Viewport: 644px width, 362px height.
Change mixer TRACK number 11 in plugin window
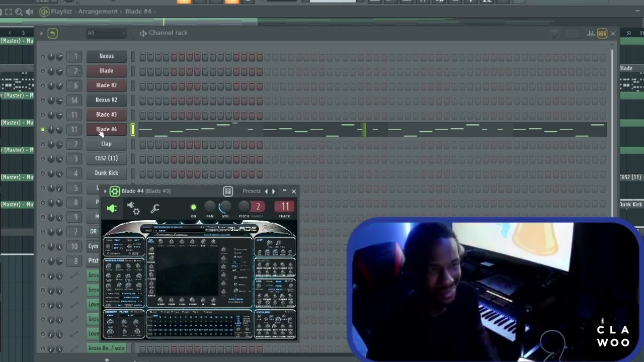[285, 207]
